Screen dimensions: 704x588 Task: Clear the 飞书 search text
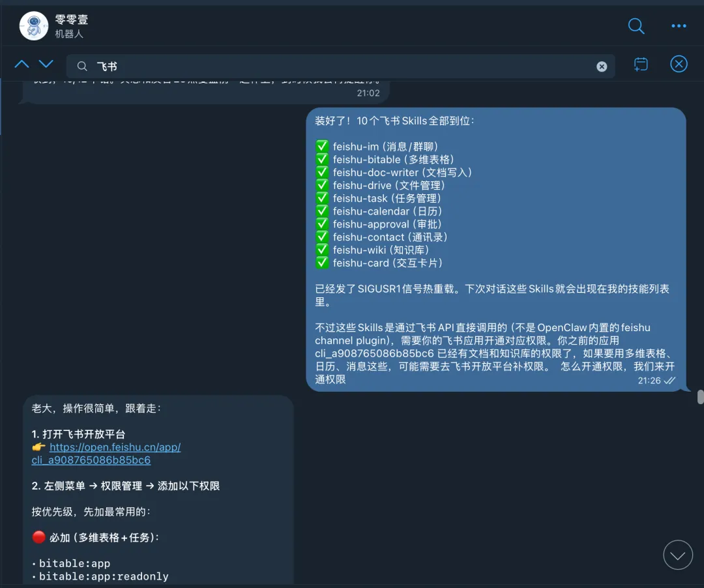[602, 66]
